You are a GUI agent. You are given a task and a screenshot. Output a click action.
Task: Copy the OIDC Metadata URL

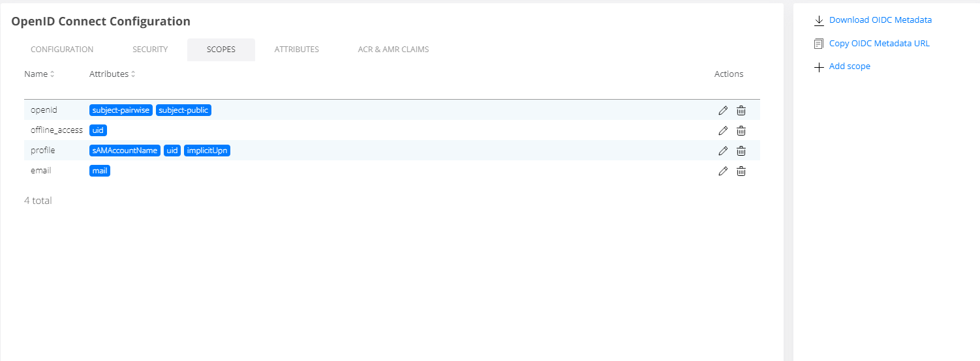click(879, 44)
